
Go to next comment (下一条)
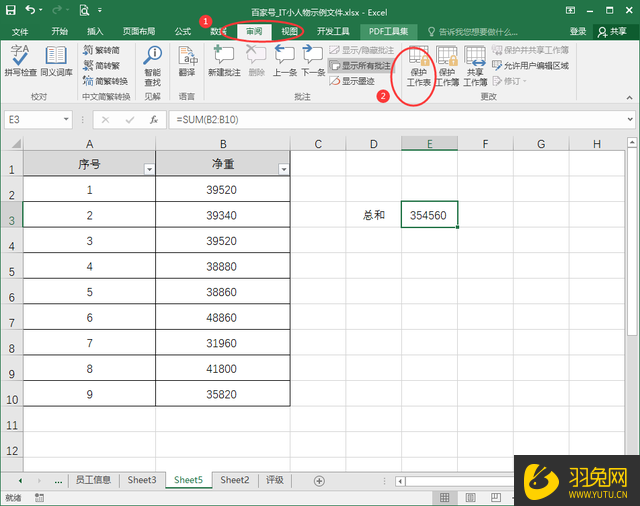(x=313, y=61)
